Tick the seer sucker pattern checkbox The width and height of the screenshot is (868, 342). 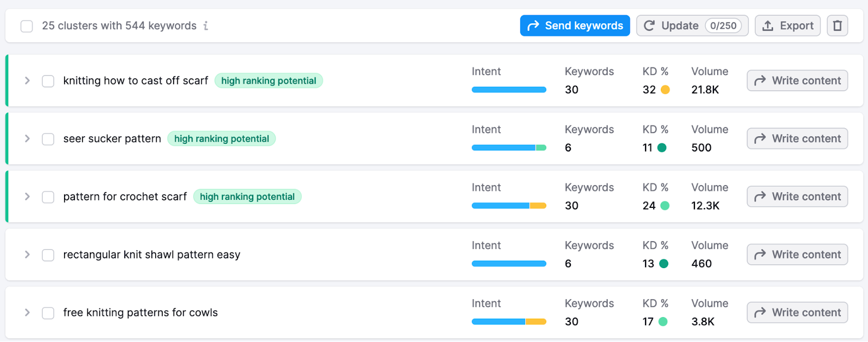tap(48, 139)
